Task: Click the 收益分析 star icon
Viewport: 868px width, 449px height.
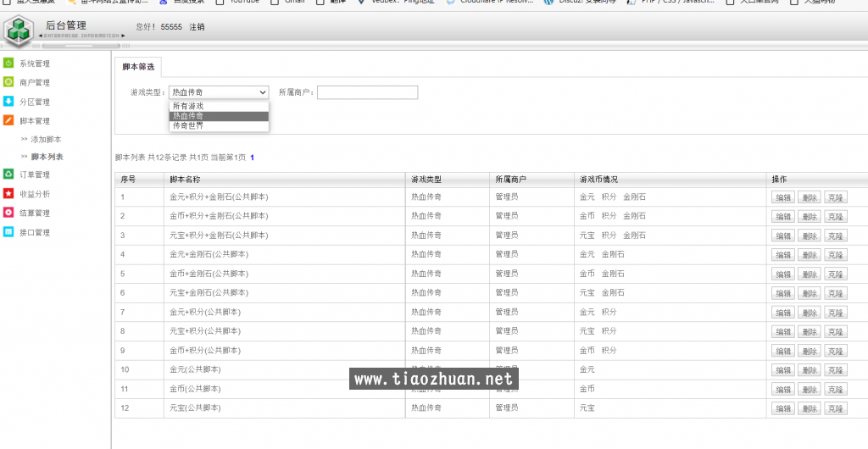Action: [8, 193]
